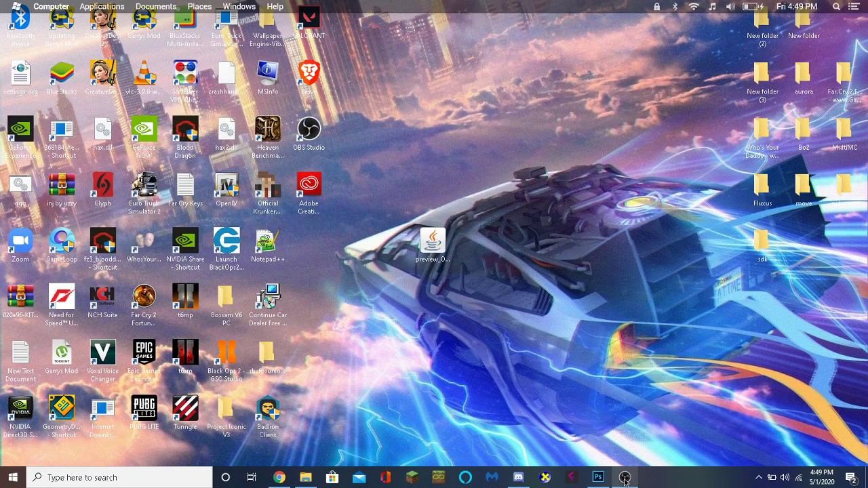Screen dimensions: 868x488
Task: Open the Wi-Fi icon in top bar
Action: (694, 7)
